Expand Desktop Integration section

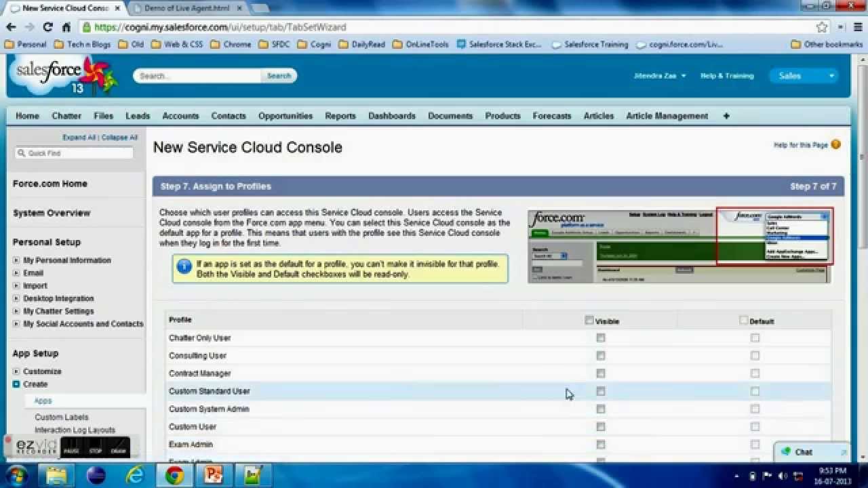16,299
